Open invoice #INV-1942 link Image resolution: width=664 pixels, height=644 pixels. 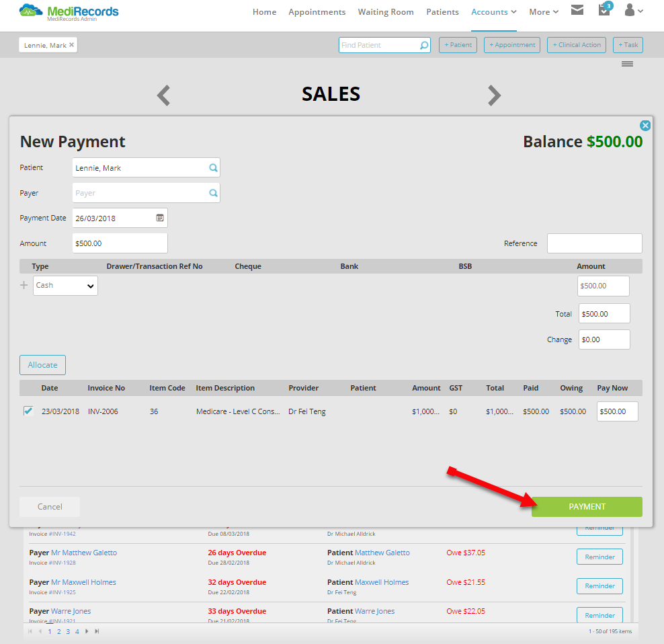click(63, 534)
